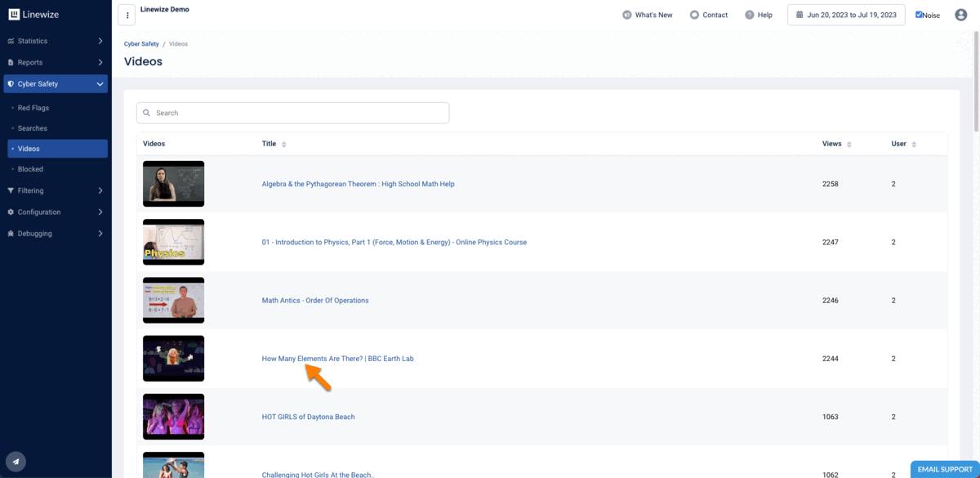The height and width of the screenshot is (478, 980).
Task: Click the Videos column header
Action: (154, 144)
